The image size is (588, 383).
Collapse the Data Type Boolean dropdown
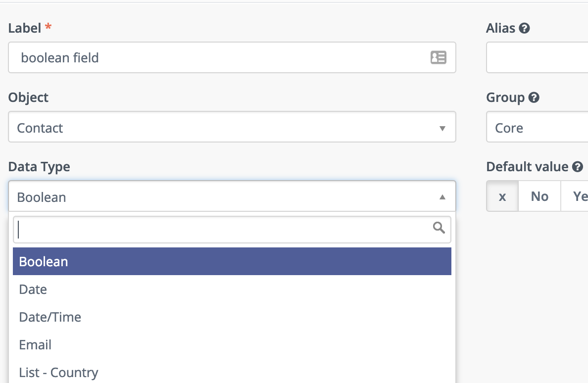pyautogui.click(x=442, y=197)
